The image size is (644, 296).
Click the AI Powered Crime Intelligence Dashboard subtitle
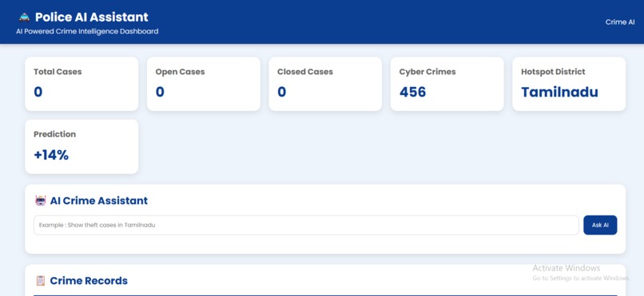point(87,31)
